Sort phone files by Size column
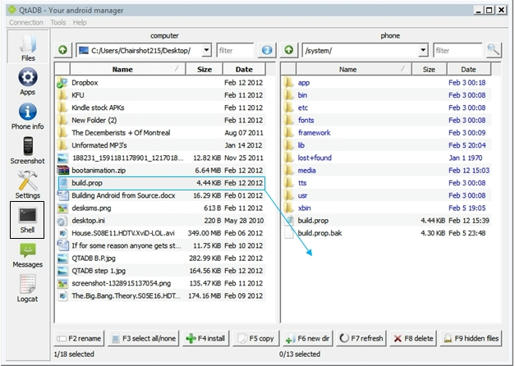 [x=429, y=69]
